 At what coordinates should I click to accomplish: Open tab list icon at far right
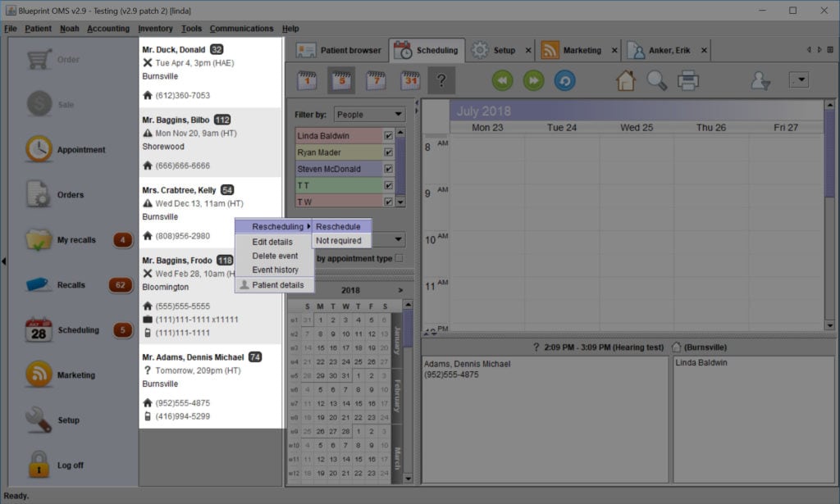830,50
